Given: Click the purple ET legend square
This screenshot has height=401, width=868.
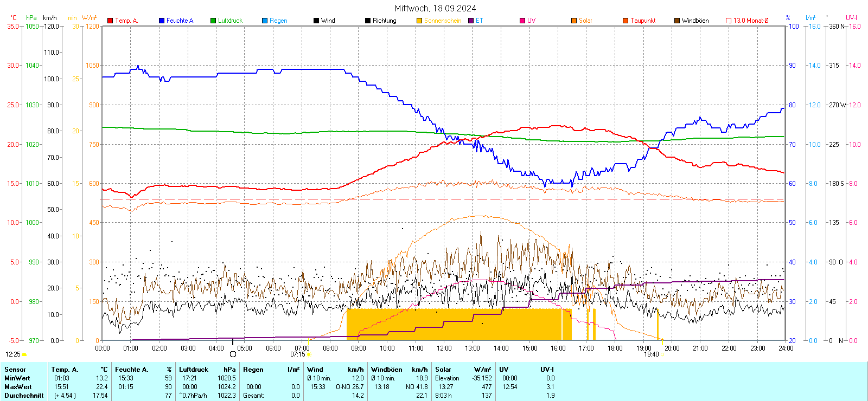Looking at the screenshot, I should click(x=471, y=21).
